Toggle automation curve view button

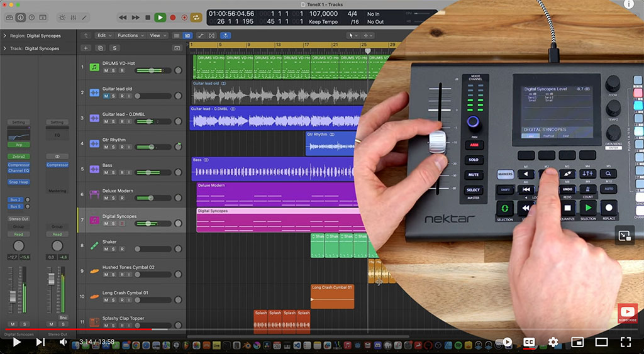coord(201,36)
